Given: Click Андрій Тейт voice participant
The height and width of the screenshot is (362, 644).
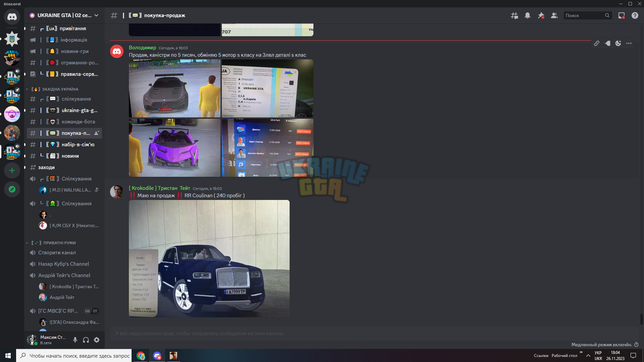Looking at the screenshot, I should (69, 298).
